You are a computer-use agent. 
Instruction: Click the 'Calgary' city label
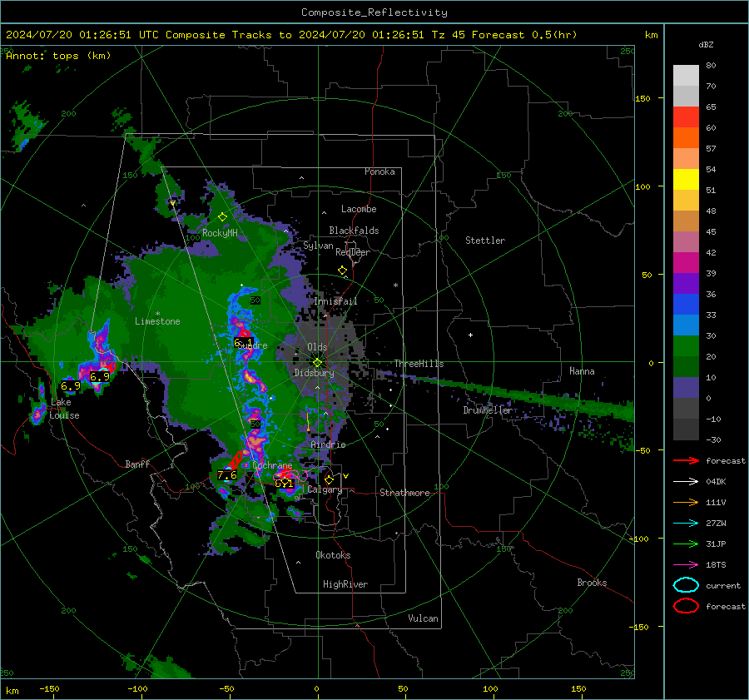click(x=325, y=489)
